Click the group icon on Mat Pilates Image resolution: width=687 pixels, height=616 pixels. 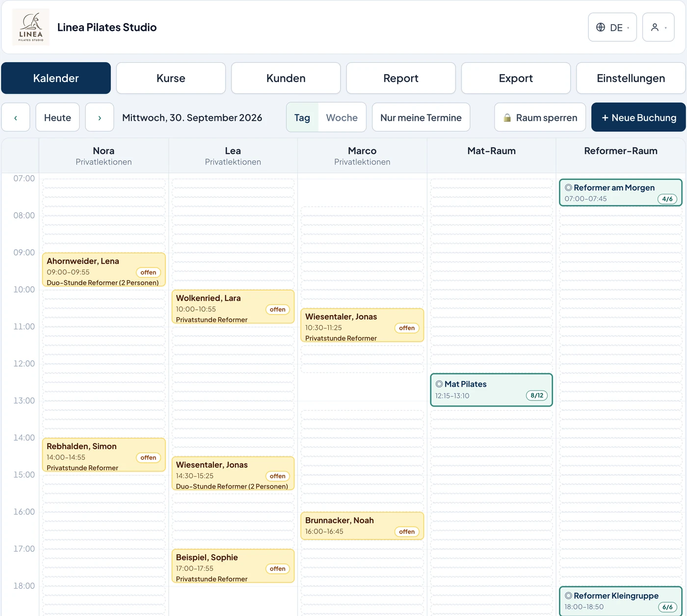pos(439,384)
